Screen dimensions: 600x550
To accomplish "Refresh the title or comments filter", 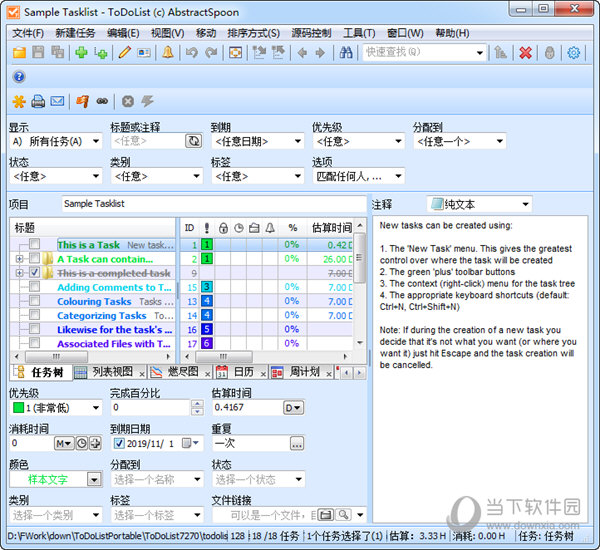I will tap(194, 141).
